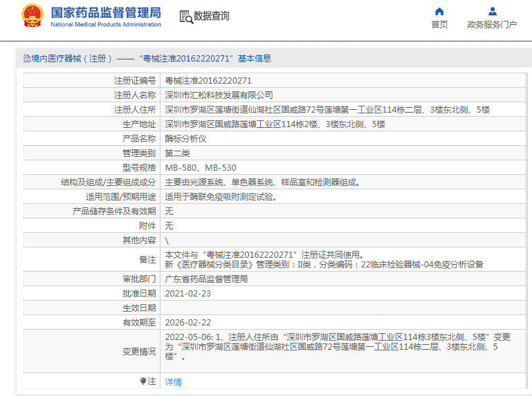The image size is (532, 396).
Task: Go to 首页 text link
Action: 439,25
